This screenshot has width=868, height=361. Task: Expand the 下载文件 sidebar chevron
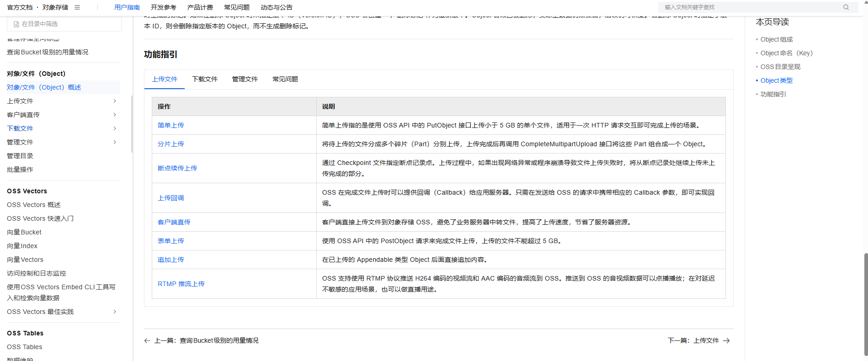tap(115, 128)
